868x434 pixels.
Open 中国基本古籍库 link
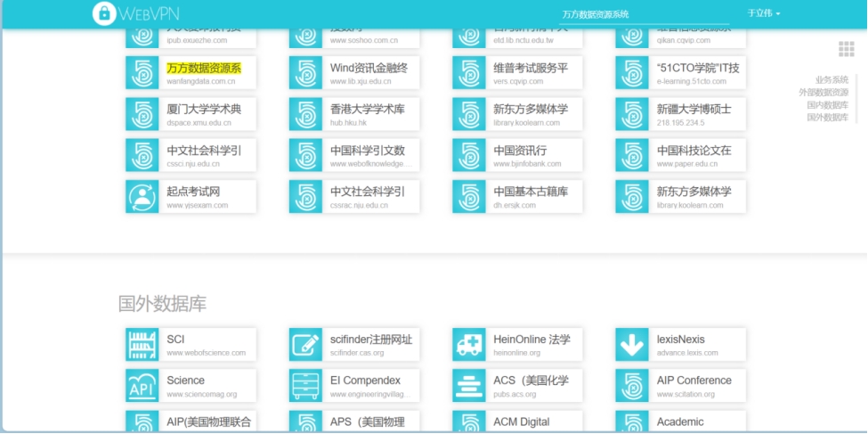531,192
